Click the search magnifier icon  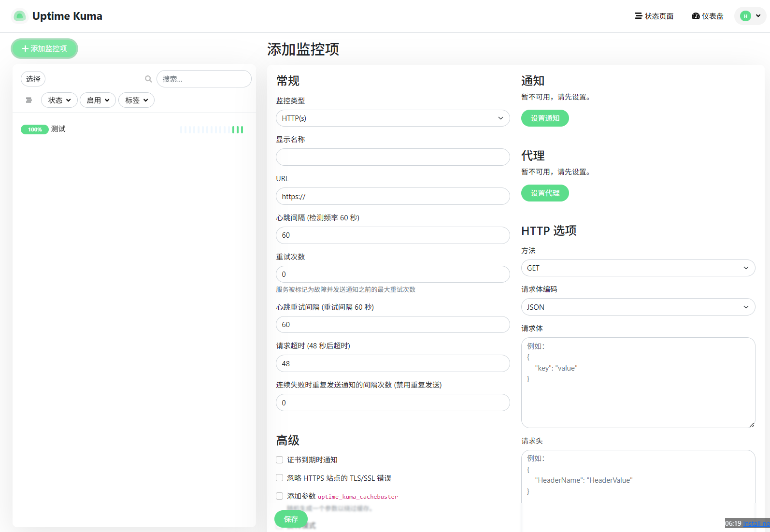tap(148, 79)
